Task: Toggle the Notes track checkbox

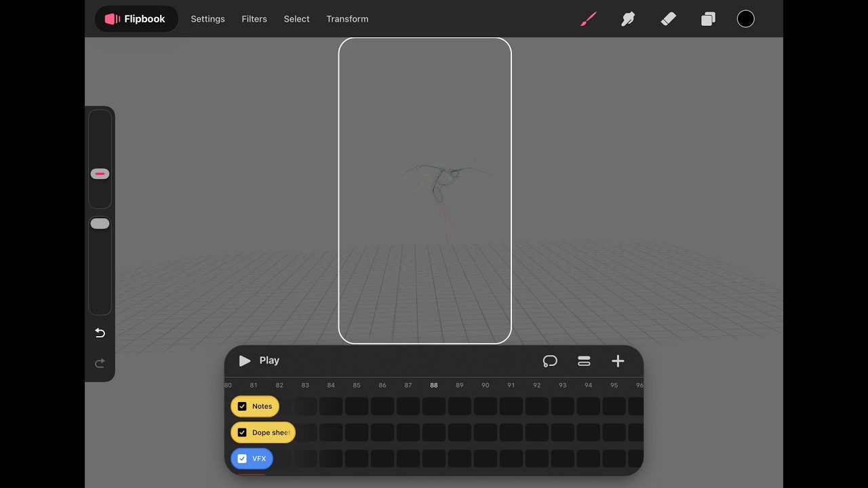Action: 242,407
